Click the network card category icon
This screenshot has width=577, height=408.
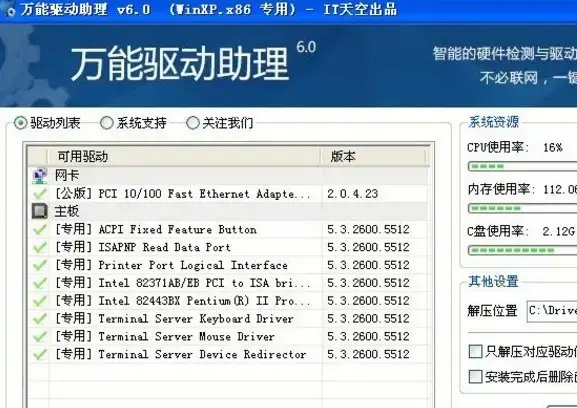tap(39, 176)
